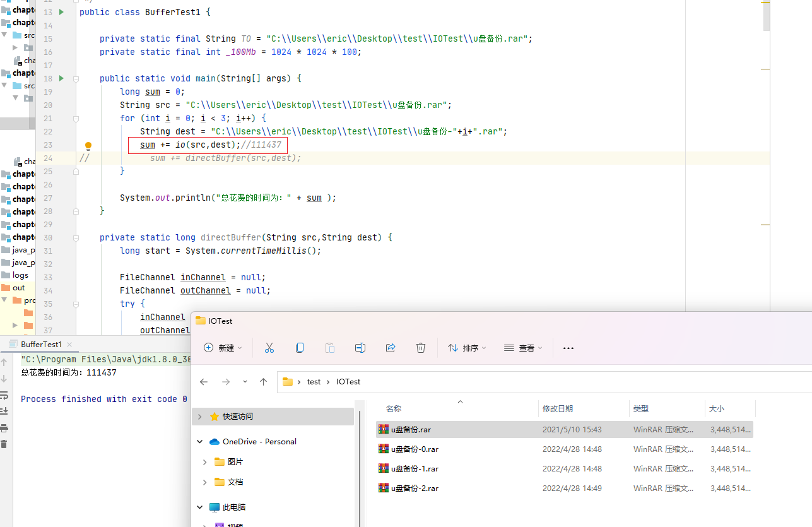This screenshot has height=527, width=812.
Task: Click the 'test' breadcrumb in address bar
Action: point(314,382)
